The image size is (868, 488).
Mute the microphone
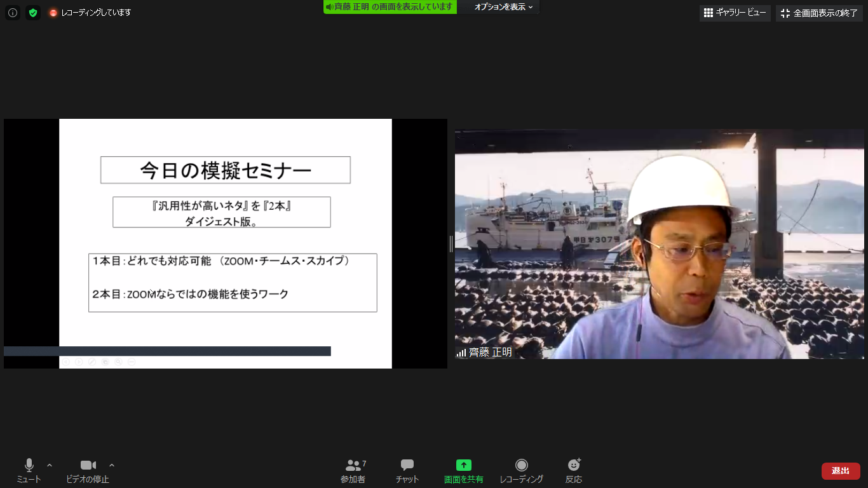29,471
